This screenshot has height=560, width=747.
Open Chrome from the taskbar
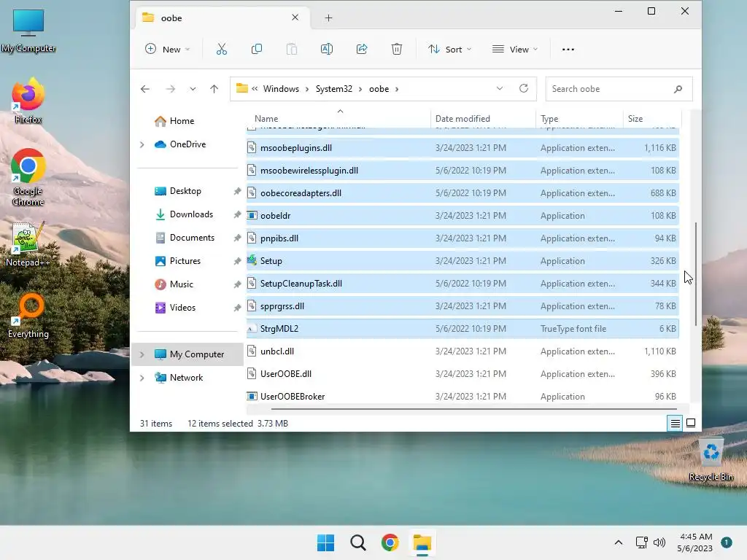pyautogui.click(x=390, y=542)
